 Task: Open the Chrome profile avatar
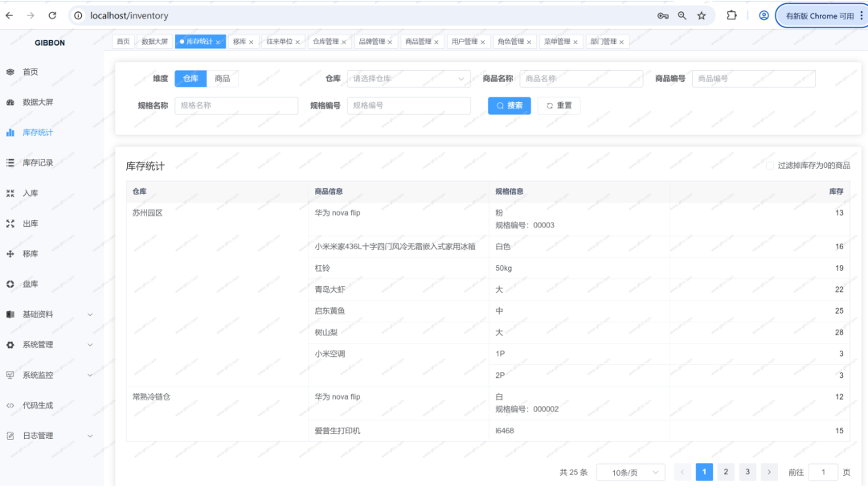tap(764, 15)
